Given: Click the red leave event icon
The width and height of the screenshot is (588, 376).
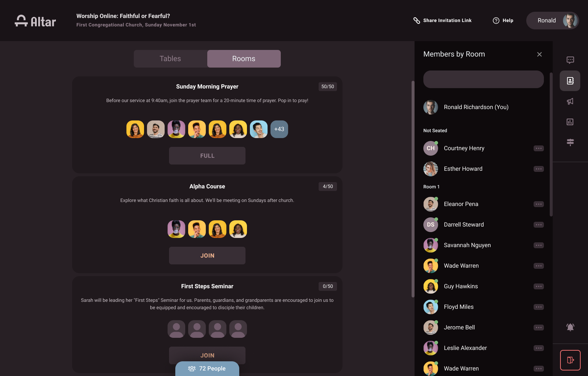Looking at the screenshot, I should click(x=570, y=360).
